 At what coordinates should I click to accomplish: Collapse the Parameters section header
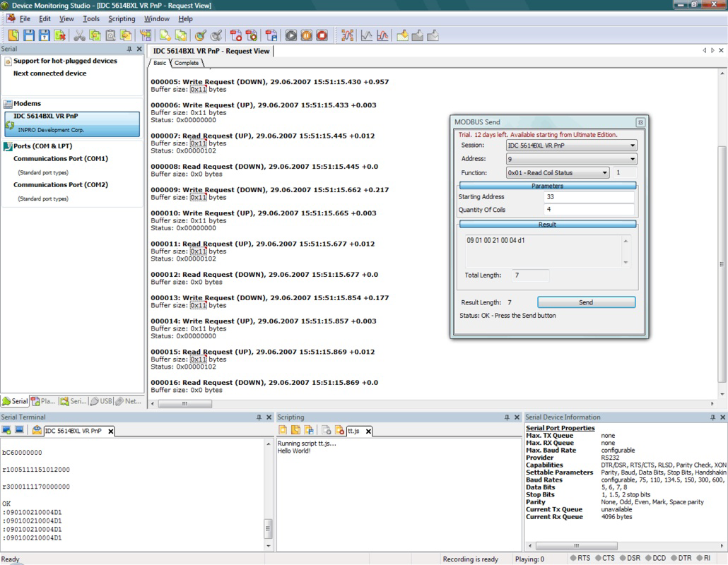pyautogui.click(x=547, y=186)
